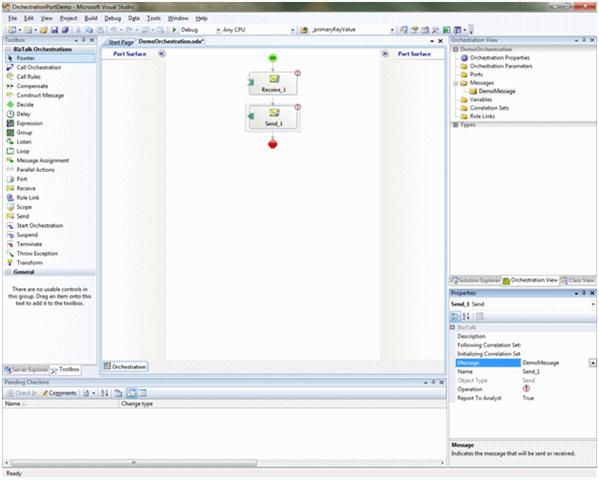
Task: Click the red error indicator on Receive_1
Action: pos(298,73)
